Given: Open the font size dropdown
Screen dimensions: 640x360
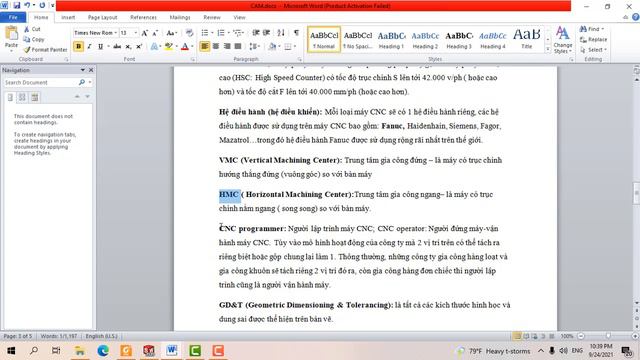Looking at the screenshot, I should (x=136, y=33).
